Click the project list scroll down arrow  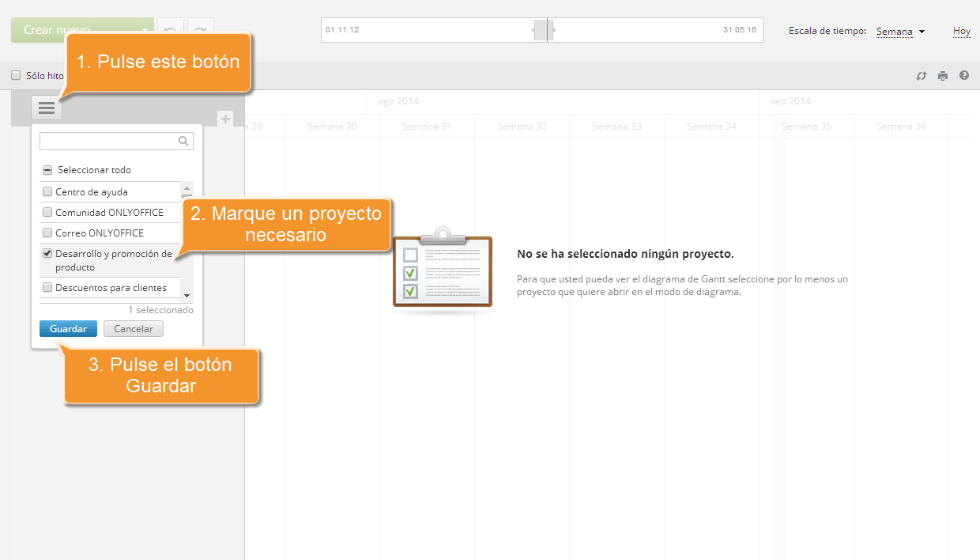tap(187, 295)
